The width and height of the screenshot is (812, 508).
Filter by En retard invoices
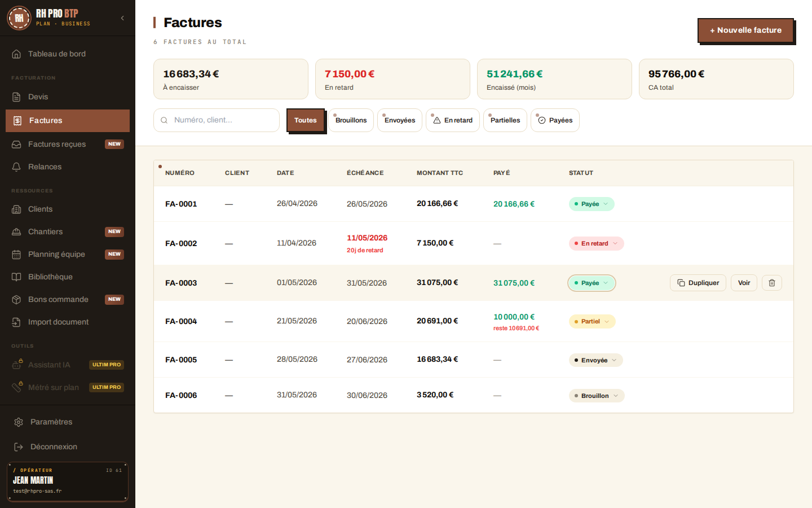453,120
